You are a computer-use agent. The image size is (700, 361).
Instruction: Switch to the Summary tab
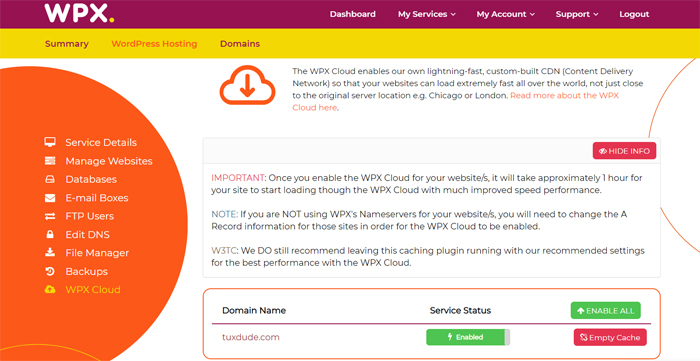click(67, 44)
